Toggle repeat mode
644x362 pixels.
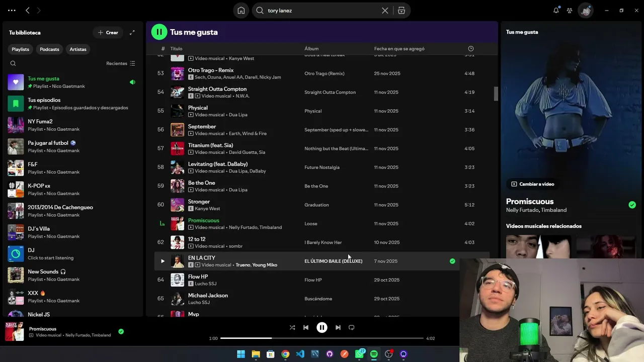(x=351, y=327)
